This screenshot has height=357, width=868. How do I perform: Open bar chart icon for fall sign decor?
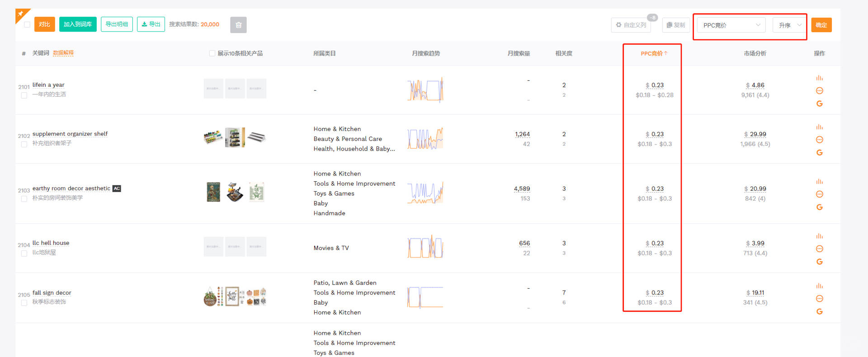point(819,286)
